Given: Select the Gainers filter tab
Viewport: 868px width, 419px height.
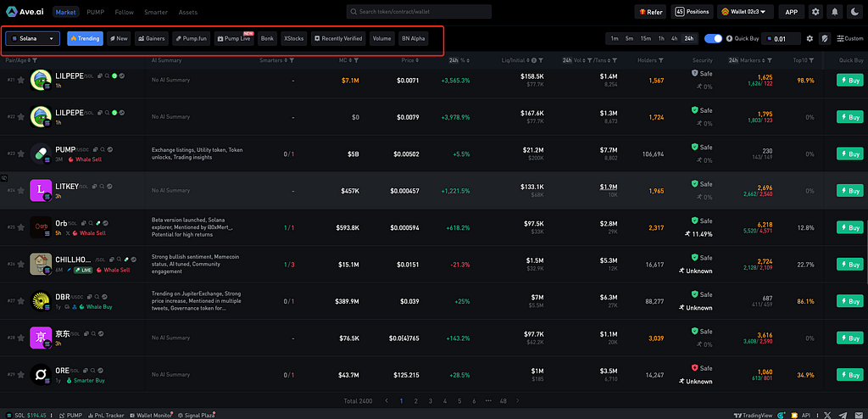Looking at the screenshot, I should click(x=152, y=39).
